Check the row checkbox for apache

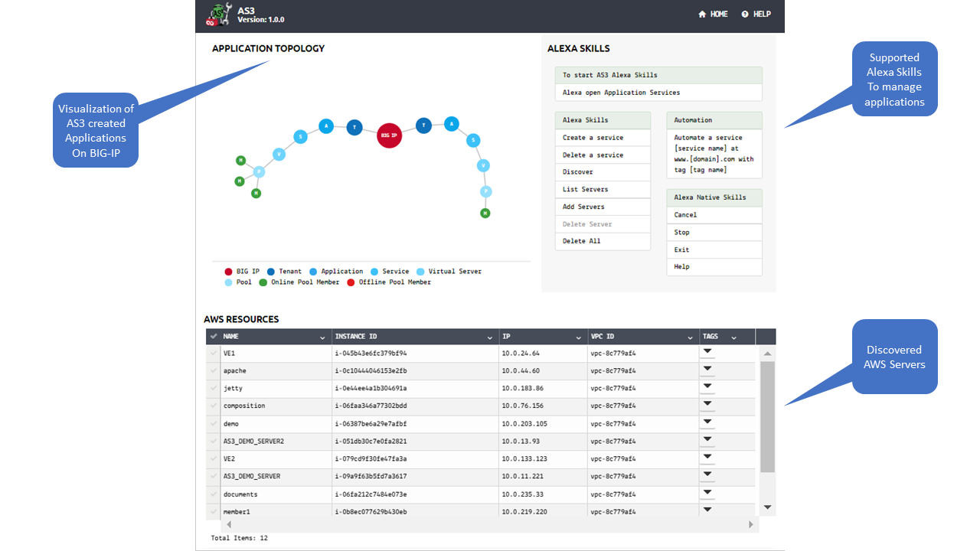[x=214, y=371]
